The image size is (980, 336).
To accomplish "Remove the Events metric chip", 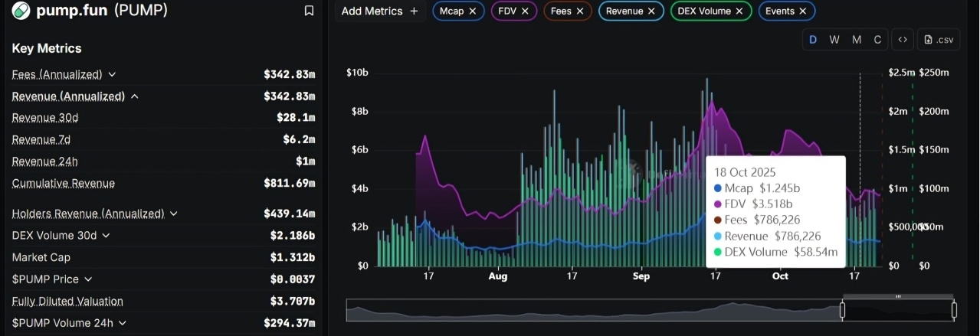I will (x=803, y=11).
